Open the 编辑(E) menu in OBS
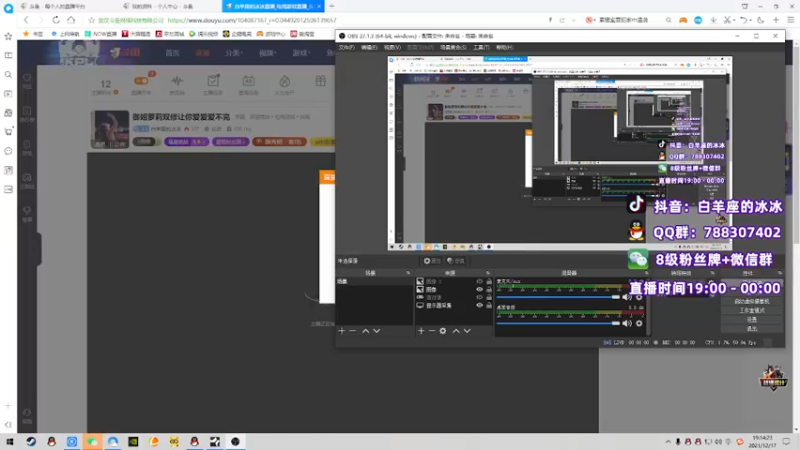 point(369,47)
